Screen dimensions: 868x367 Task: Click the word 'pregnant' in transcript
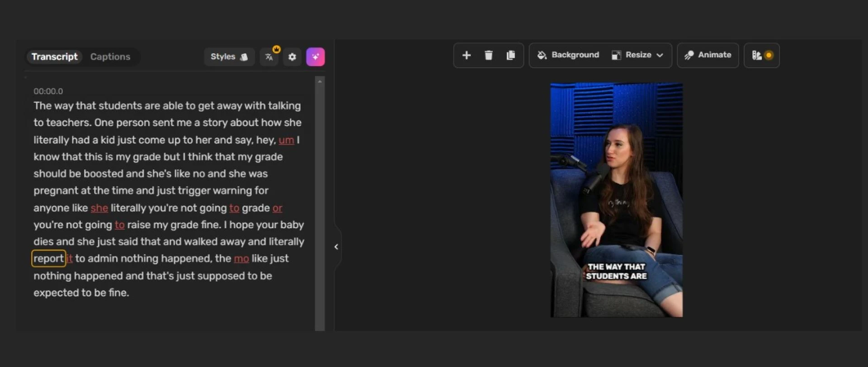point(56,191)
